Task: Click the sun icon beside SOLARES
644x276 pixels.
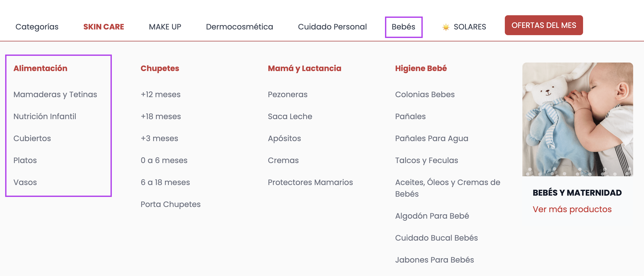Action: (446, 27)
